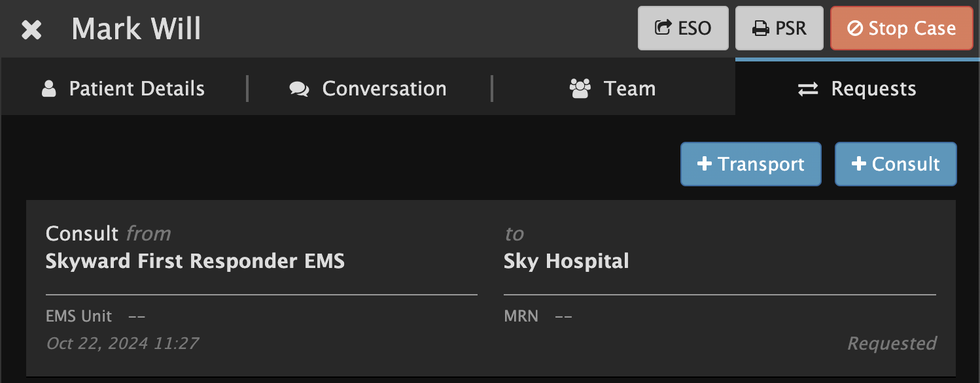Export the case using the ESO button
Viewport: 980px width, 383px height.
tap(683, 28)
